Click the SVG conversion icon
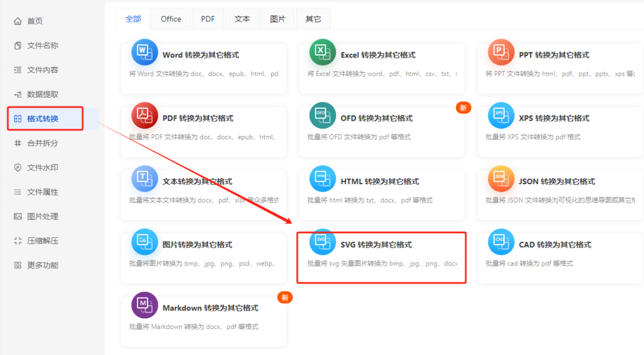Viewport: 644px width, 355px height. [x=323, y=242]
